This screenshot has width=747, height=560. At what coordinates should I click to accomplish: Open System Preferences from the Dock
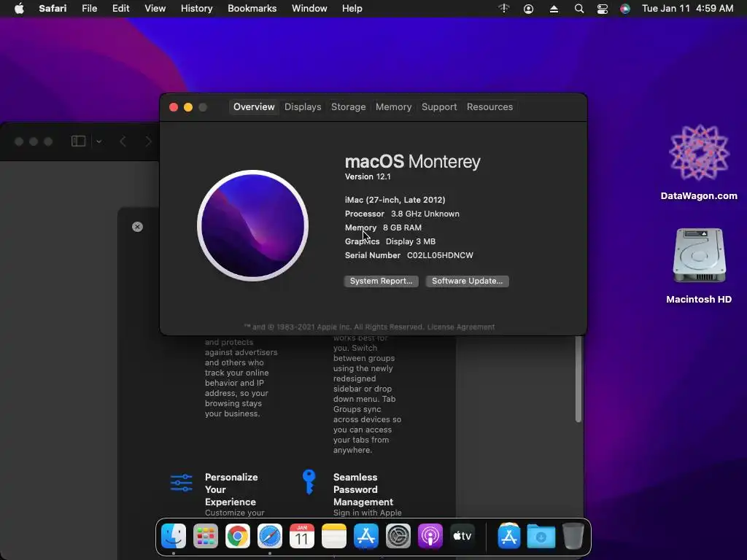click(x=398, y=536)
